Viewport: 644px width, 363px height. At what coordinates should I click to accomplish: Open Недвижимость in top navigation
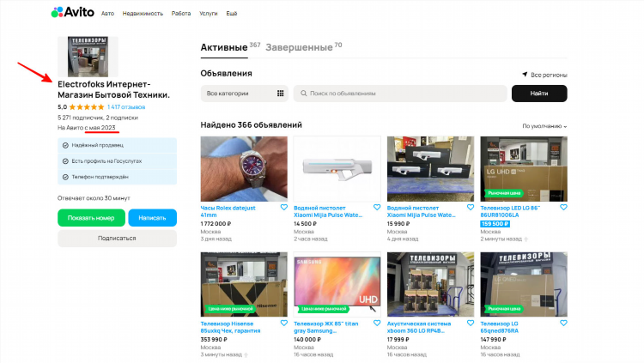[143, 14]
